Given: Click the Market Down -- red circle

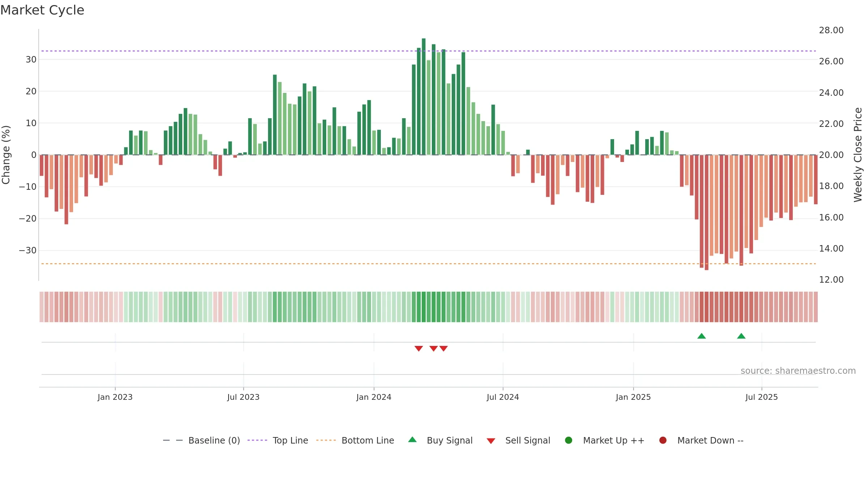Looking at the screenshot, I should tap(663, 440).
